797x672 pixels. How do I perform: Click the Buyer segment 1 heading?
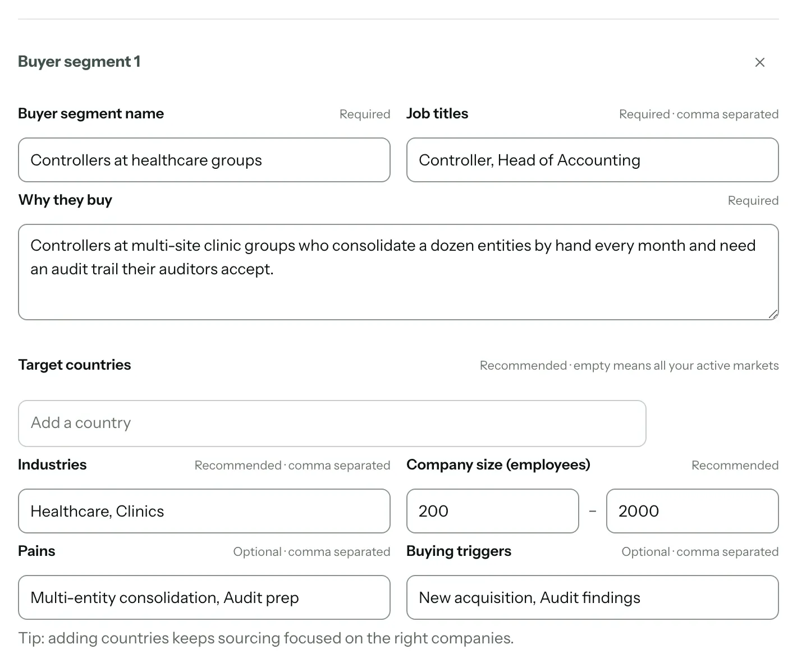(x=79, y=62)
